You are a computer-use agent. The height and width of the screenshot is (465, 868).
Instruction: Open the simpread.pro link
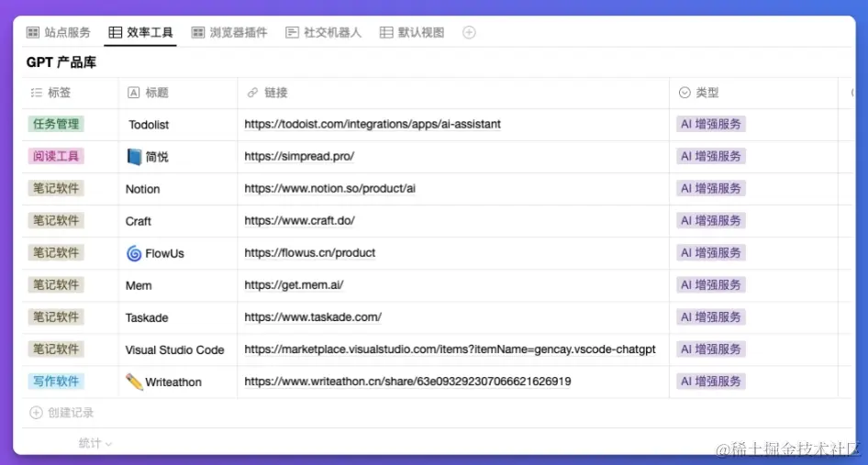pyautogui.click(x=299, y=156)
